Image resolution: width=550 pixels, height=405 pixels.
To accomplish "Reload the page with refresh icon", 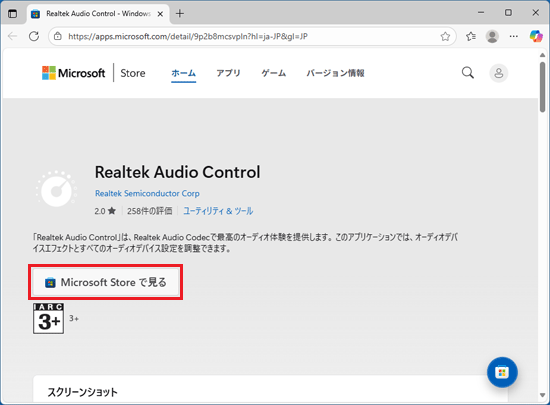I will [x=34, y=36].
